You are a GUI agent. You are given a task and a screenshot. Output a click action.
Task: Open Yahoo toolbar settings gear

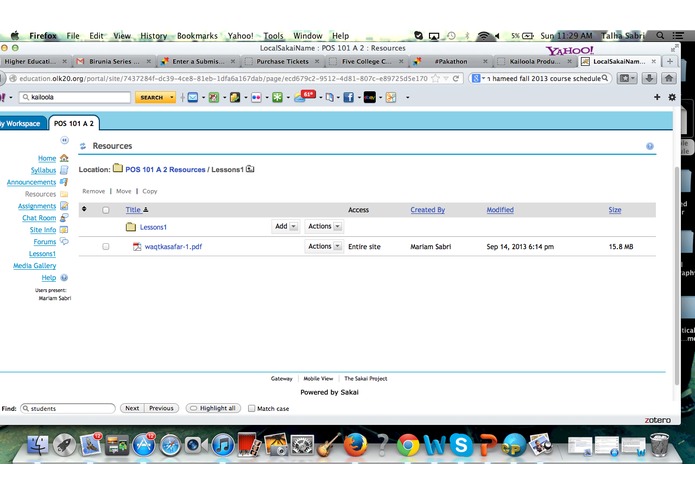click(x=672, y=97)
